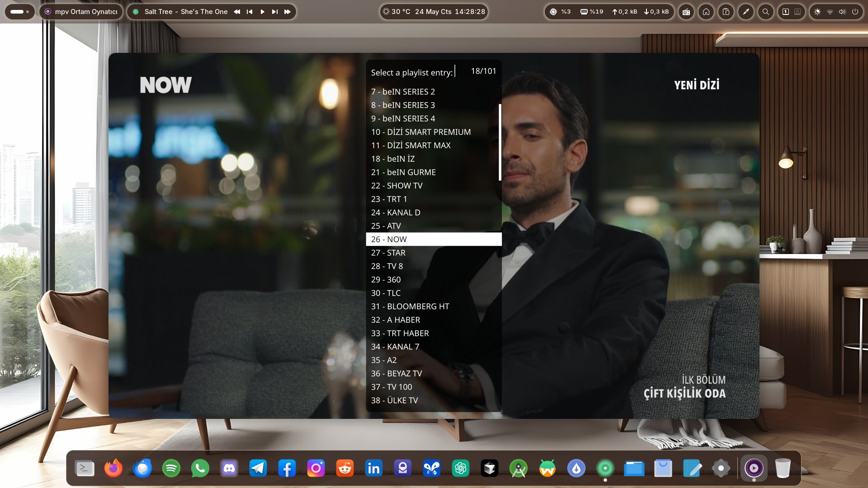Open the volume speaker indicator
This screenshot has height=488, width=868.
pos(842,12)
